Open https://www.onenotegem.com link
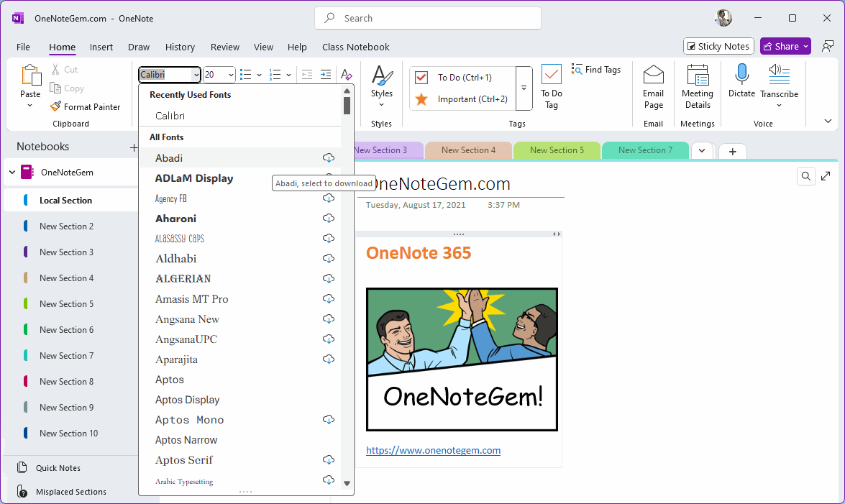This screenshot has width=845, height=504. click(433, 450)
